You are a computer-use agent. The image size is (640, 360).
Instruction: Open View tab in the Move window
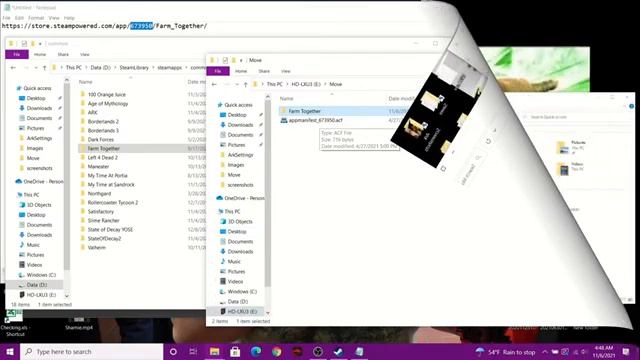point(286,71)
